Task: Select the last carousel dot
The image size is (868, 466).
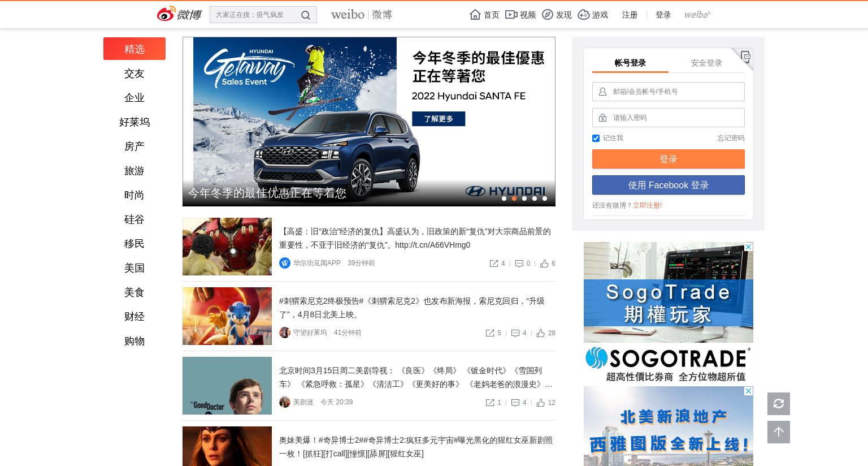Action: point(545,199)
